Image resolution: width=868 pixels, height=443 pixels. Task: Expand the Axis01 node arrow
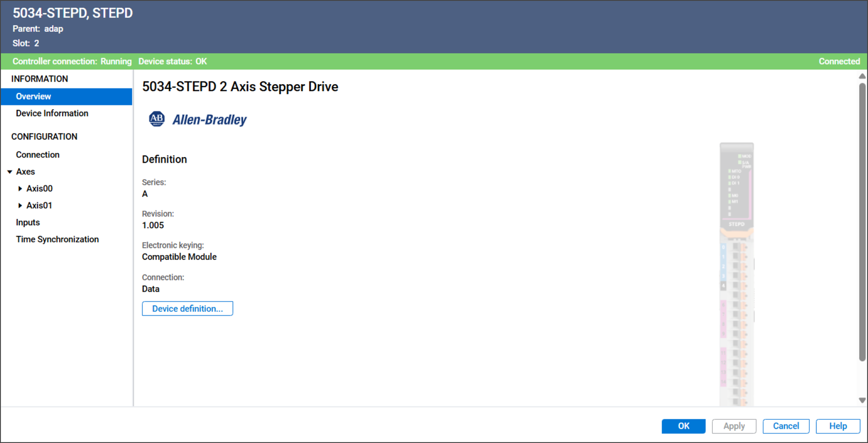click(x=20, y=206)
